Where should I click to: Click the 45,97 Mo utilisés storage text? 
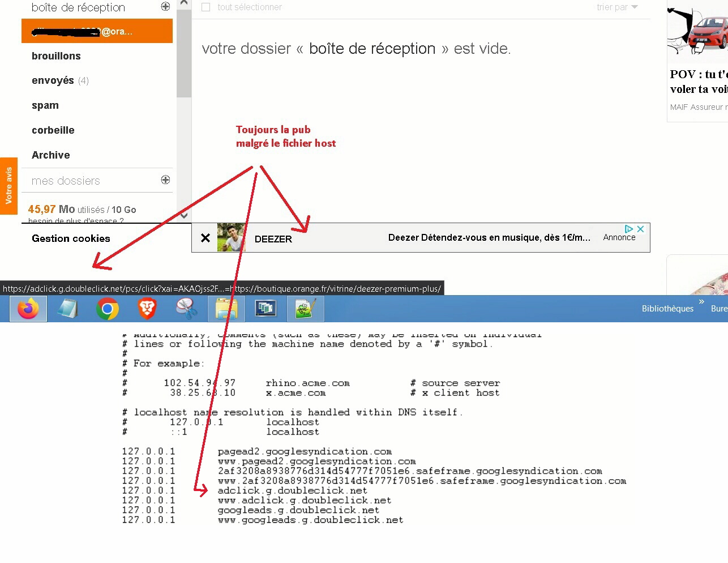82,209
